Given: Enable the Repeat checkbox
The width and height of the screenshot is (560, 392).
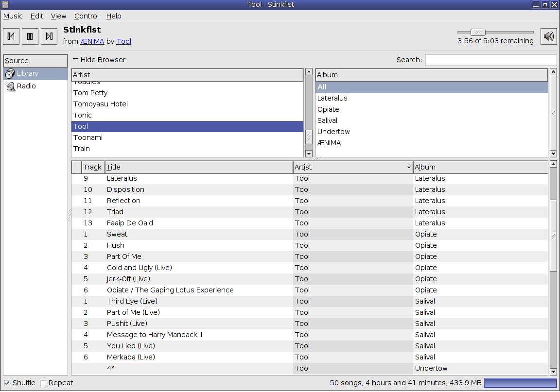Looking at the screenshot, I should (x=43, y=383).
